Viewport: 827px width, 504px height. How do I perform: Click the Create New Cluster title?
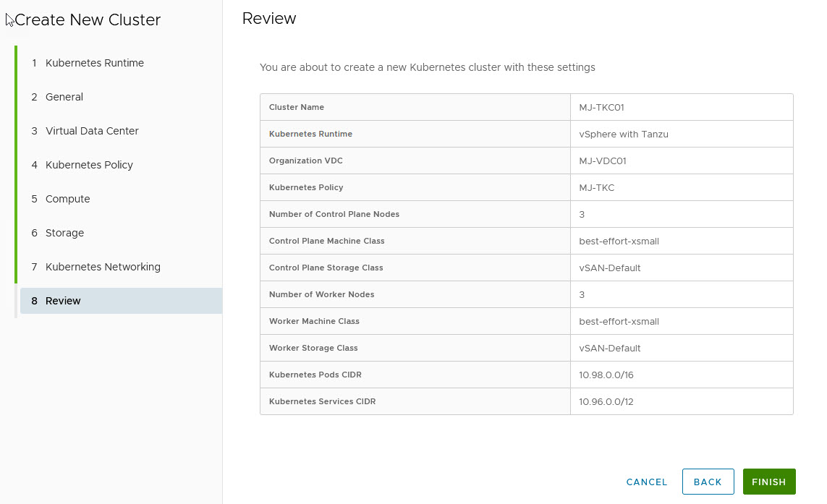point(88,20)
